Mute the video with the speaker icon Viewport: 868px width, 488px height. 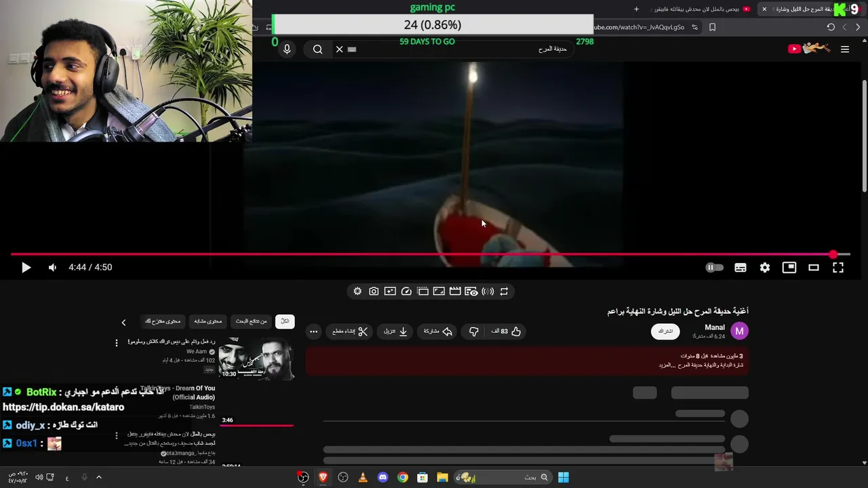[52, 268]
